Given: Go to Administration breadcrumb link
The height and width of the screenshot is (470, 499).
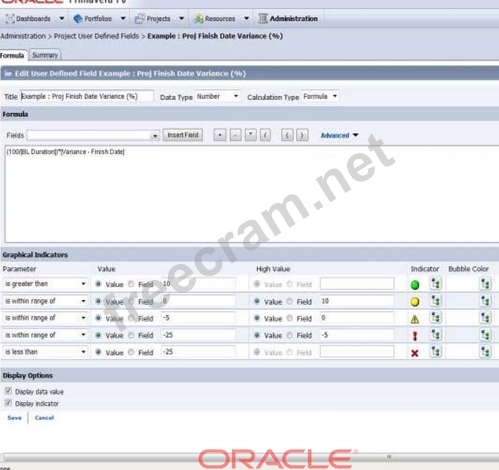Looking at the screenshot, I should (23, 36).
